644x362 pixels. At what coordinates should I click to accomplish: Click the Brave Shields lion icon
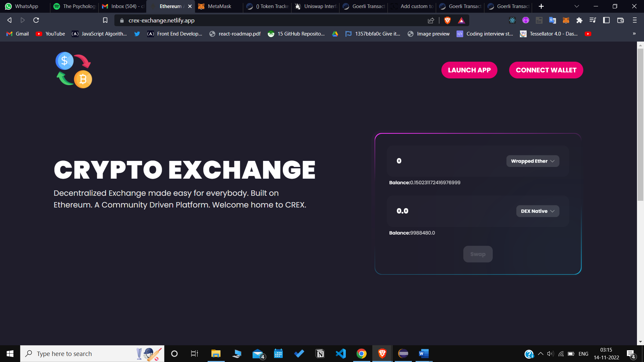coord(447,20)
